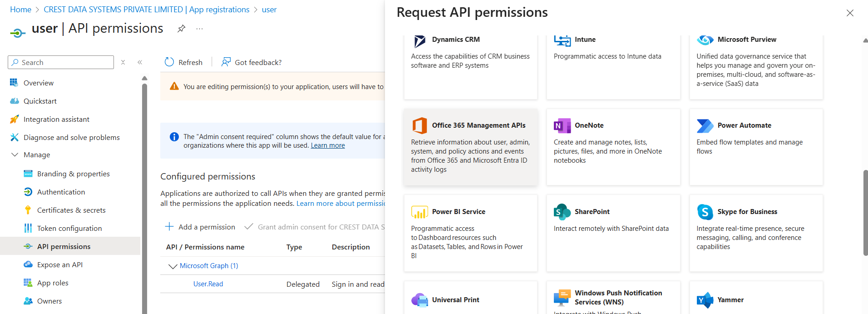This screenshot has height=314, width=868.
Task: Navigate to Expose an API
Action: point(59,264)
